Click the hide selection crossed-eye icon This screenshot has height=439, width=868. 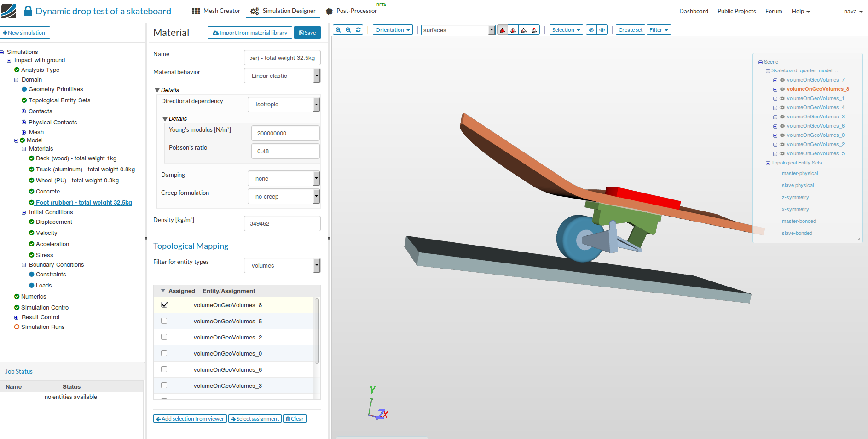[x=591, y=30]
